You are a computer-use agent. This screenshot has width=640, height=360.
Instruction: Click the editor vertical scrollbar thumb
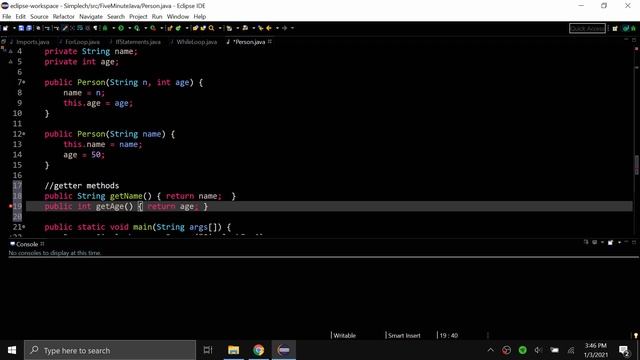636,164
